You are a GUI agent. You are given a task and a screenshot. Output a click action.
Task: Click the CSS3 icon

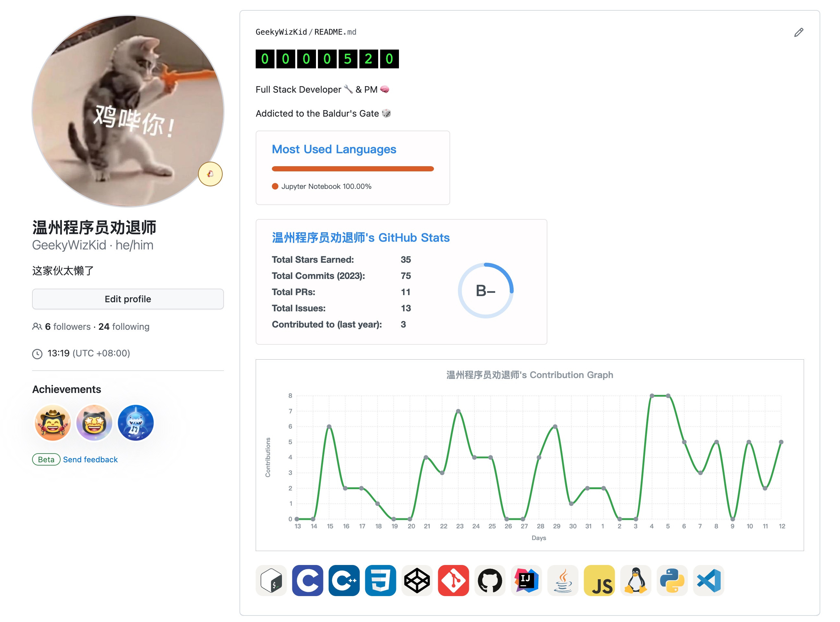380,580
